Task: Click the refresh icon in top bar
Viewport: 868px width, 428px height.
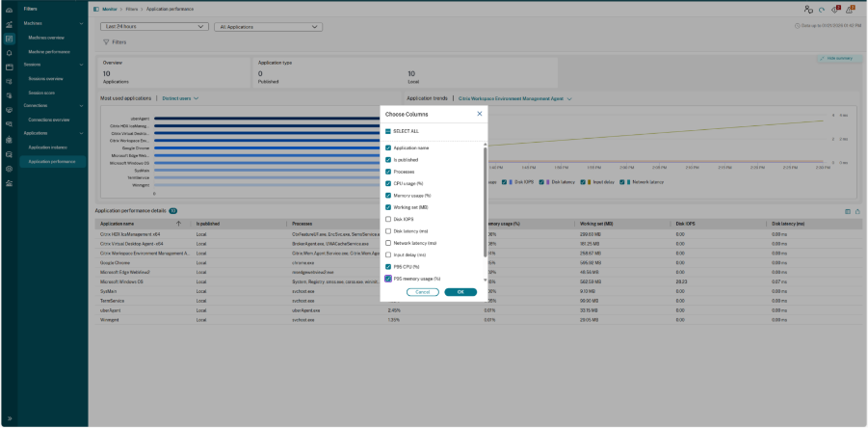Action: click(x=822, y=10)
